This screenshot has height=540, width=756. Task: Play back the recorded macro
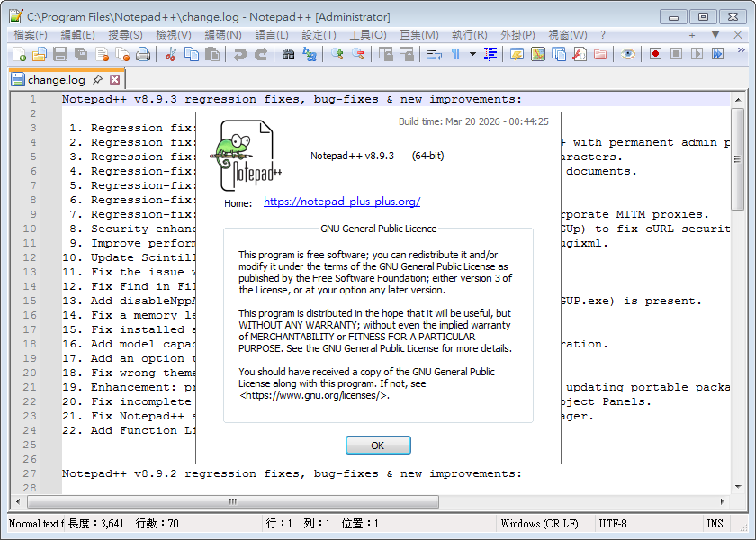click(x=697, y=54)
